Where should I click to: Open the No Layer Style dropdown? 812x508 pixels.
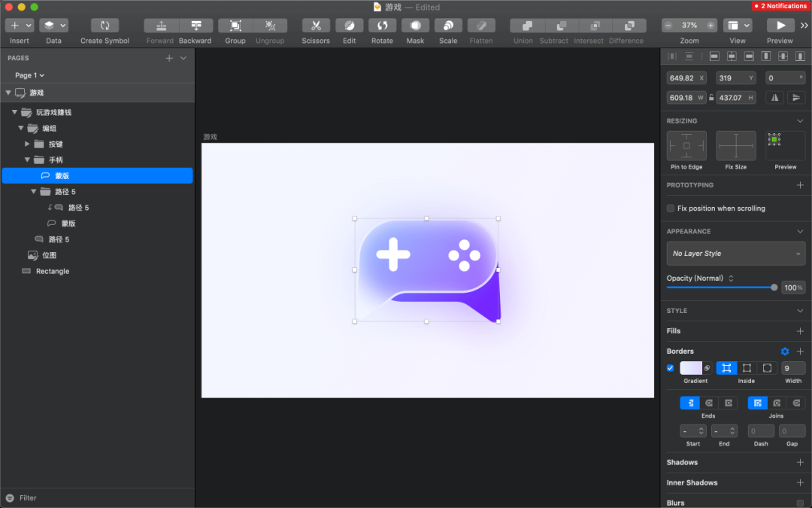click(736, 254)
